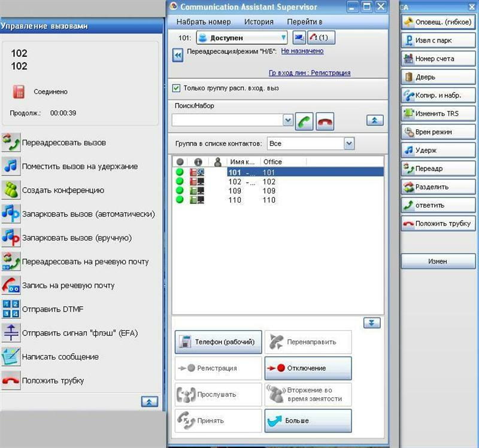Screen dimensions: 479x448
Task: Select Office cell 110 in contact list
Action: coord(269,200)
